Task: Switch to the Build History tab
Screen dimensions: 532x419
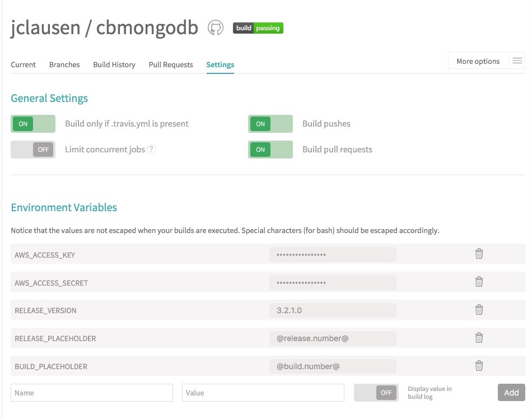Action: tap(114, 64)
